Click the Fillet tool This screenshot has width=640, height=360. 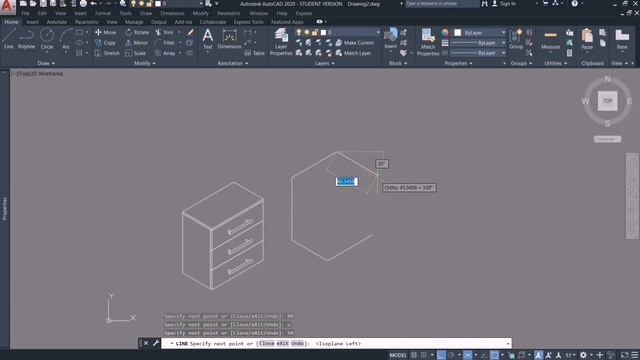(x=165, y=42)
